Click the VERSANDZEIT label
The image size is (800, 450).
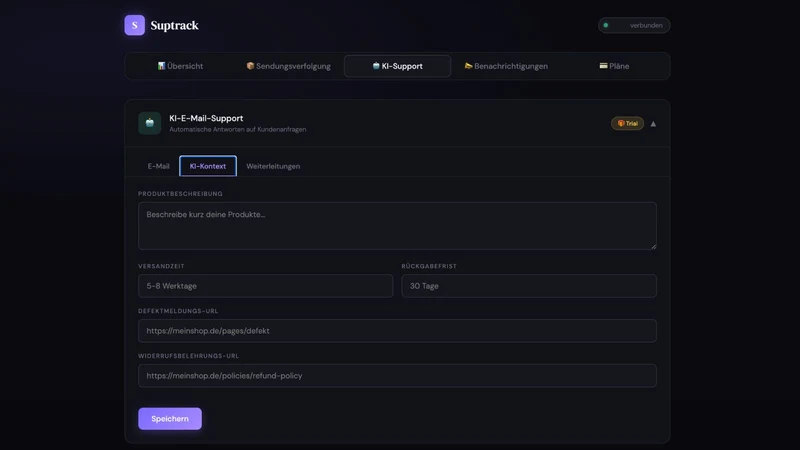tap(161, 266)
